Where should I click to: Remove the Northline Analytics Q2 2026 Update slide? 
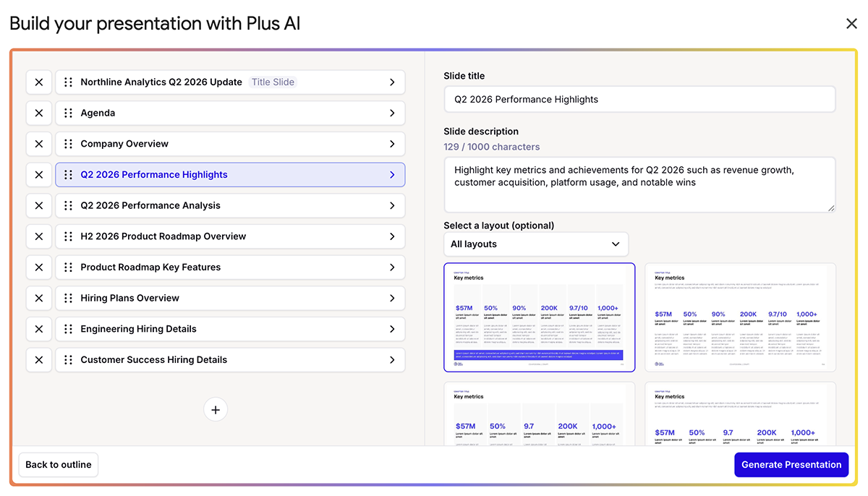tap(39, 82)
